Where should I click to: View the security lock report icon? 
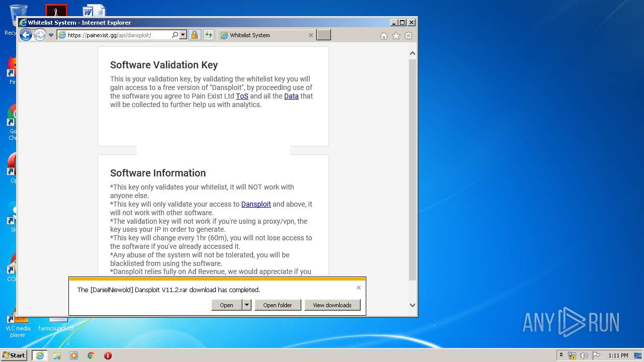[194, 35]
